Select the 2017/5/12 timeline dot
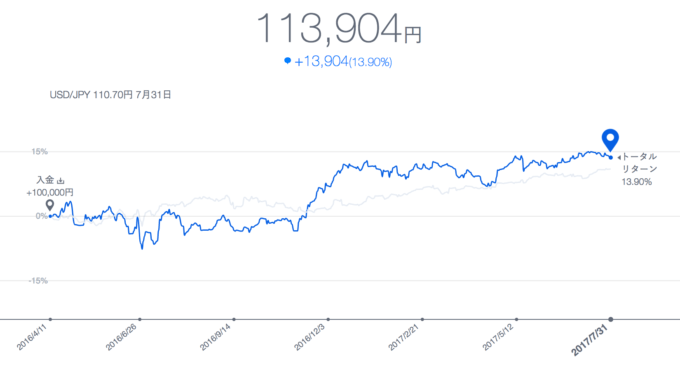680x378 pixels. coord(517,319)
